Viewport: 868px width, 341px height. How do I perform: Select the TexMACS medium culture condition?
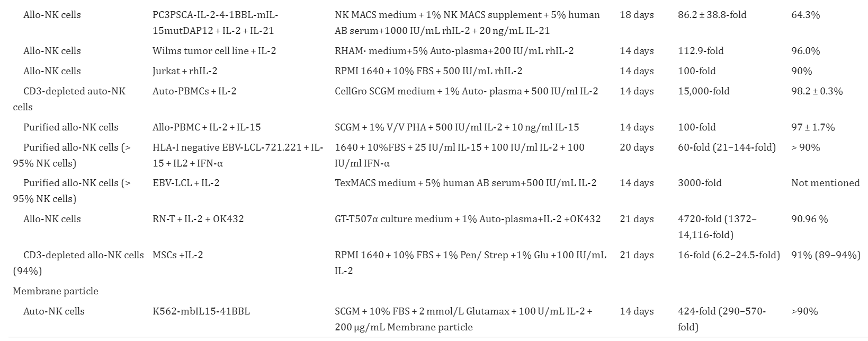pos(466,183)
